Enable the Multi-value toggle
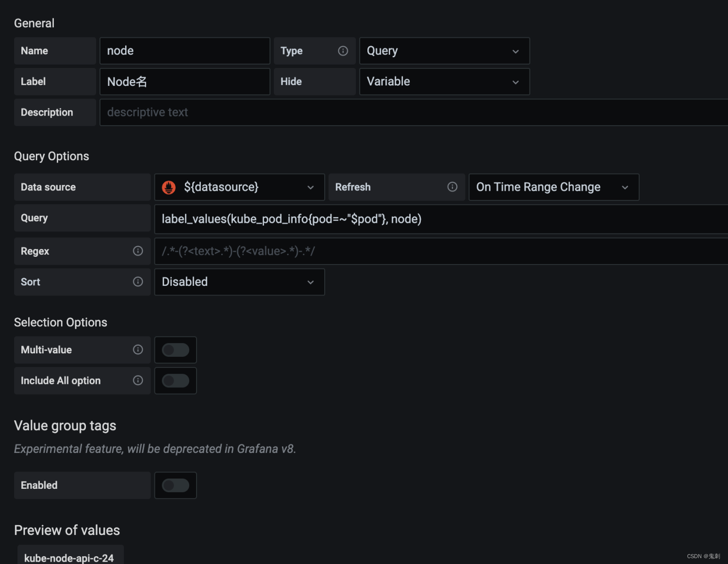Viewport: 728px width, 564px height. coord(175,349)
